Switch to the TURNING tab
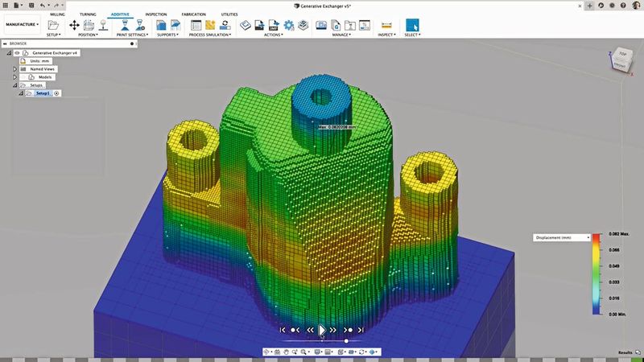Screen dimensions: 644x362 (x=88, y=14)
